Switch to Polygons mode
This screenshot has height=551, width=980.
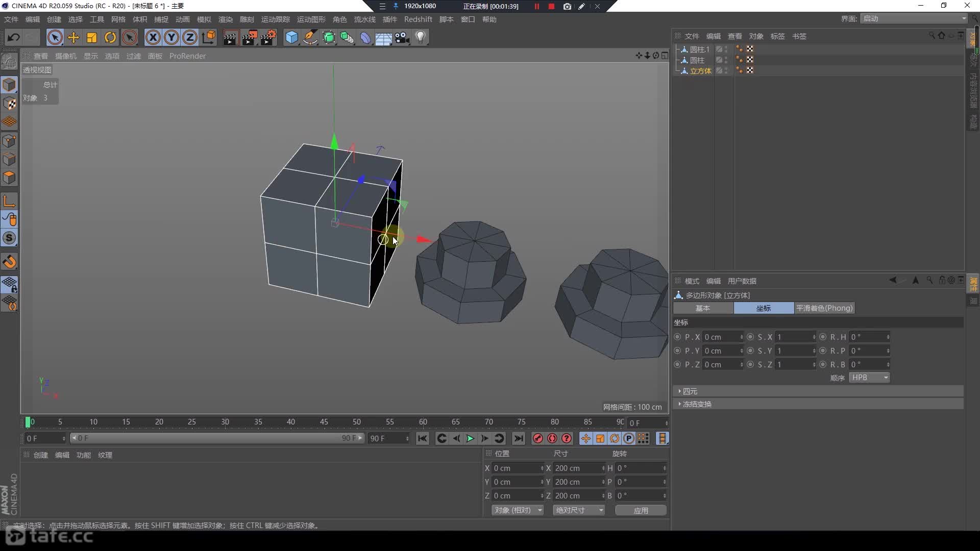pyautogui.click(x=9, y=178)
